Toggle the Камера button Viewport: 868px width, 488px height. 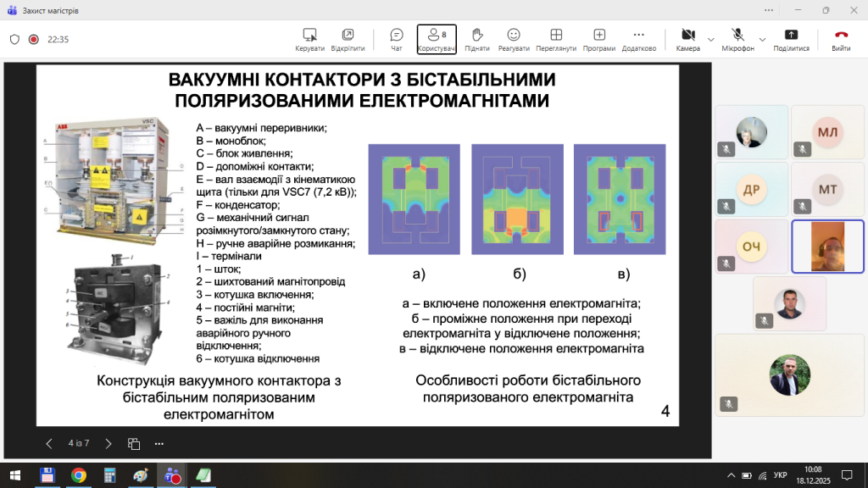click(x=687, y=40)
